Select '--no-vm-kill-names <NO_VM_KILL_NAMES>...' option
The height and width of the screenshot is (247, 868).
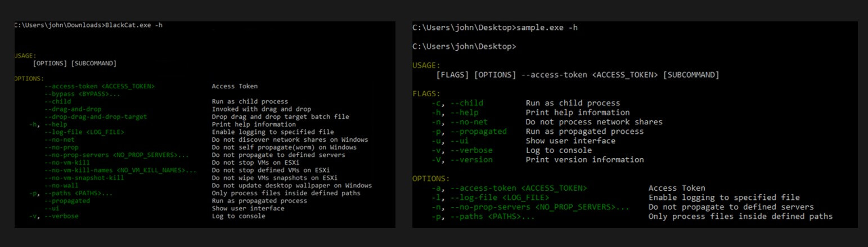[120, 170]
